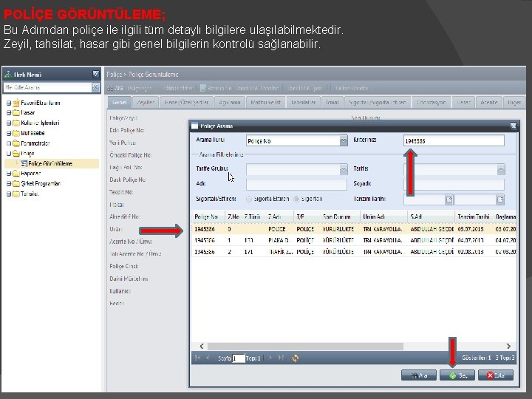This screenshot has height=399, width=532.
Task: Go to last page in paging bar
Action: pos(281,358)
